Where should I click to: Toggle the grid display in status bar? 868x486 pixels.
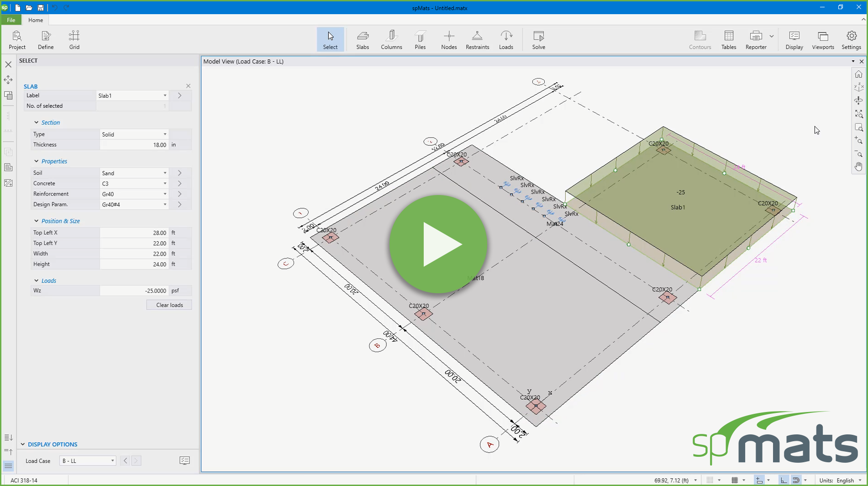tap(734, 480)
